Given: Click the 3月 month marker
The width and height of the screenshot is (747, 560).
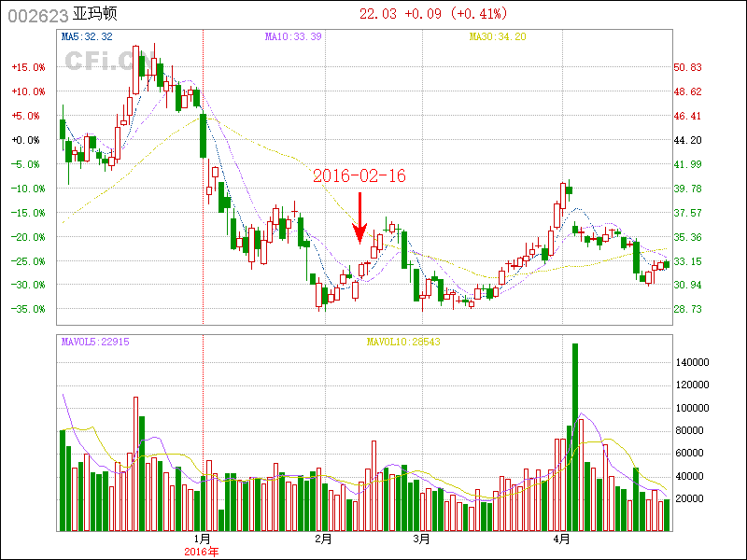Looking at the screenshot, I should click(422, 539).
